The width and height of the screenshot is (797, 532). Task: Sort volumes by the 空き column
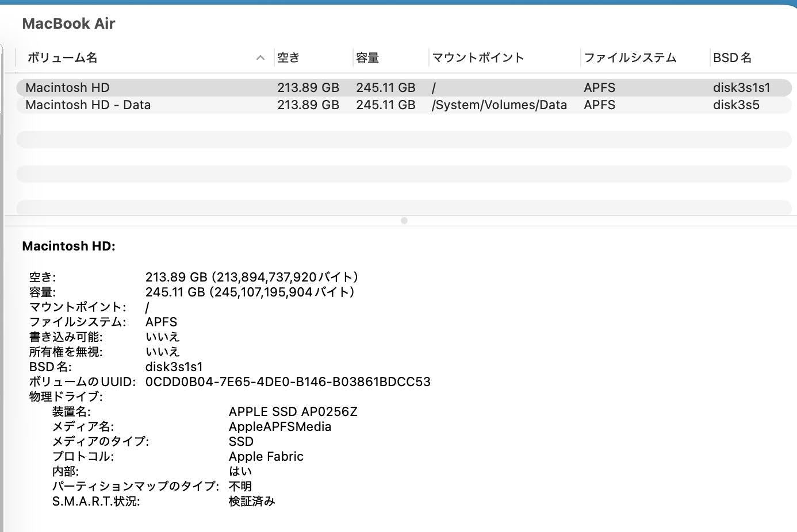click(x=287, y=57)
